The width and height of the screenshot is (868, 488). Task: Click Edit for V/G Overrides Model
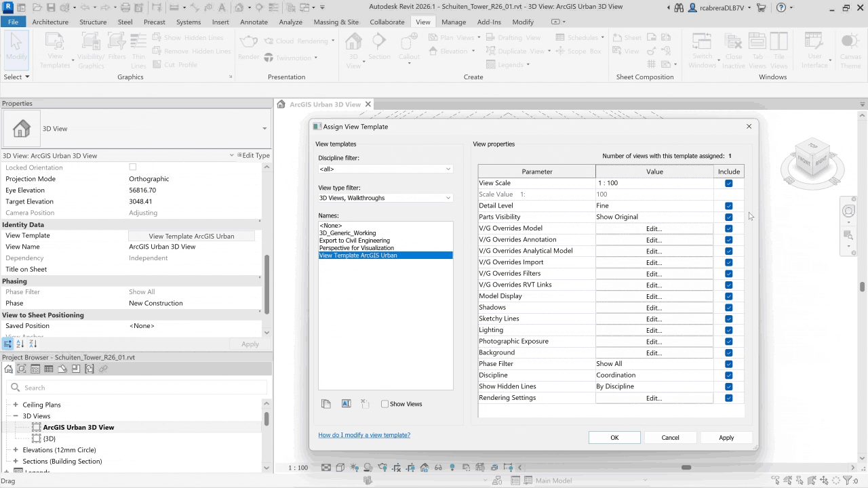click(654, 228)
